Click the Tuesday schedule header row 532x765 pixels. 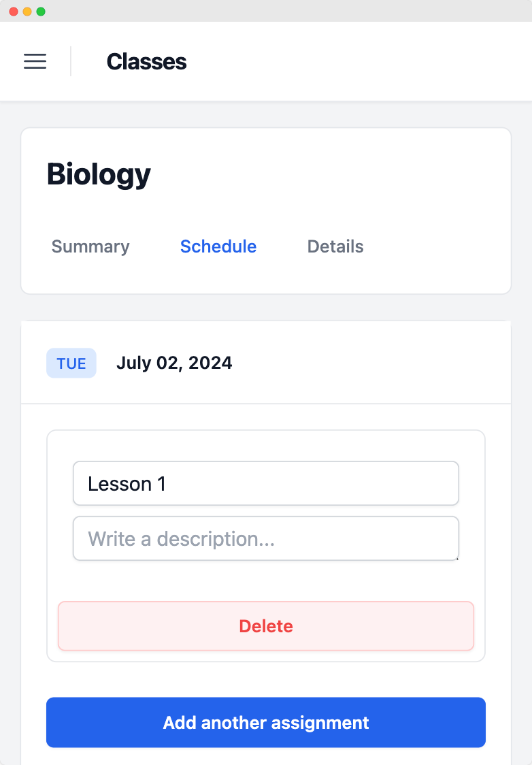[x=265, y=363]
